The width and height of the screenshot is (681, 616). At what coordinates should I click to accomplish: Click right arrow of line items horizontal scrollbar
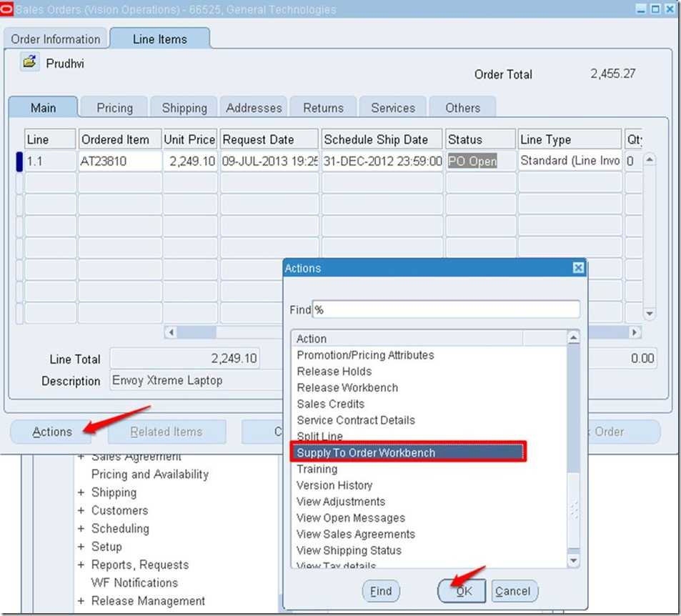point(635,332)
